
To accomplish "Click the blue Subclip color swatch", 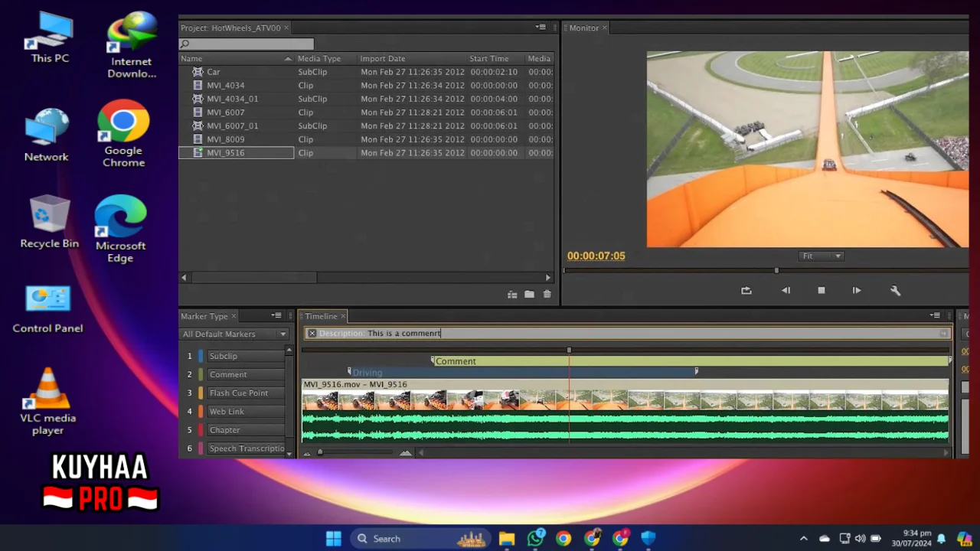I will [201, 356].
